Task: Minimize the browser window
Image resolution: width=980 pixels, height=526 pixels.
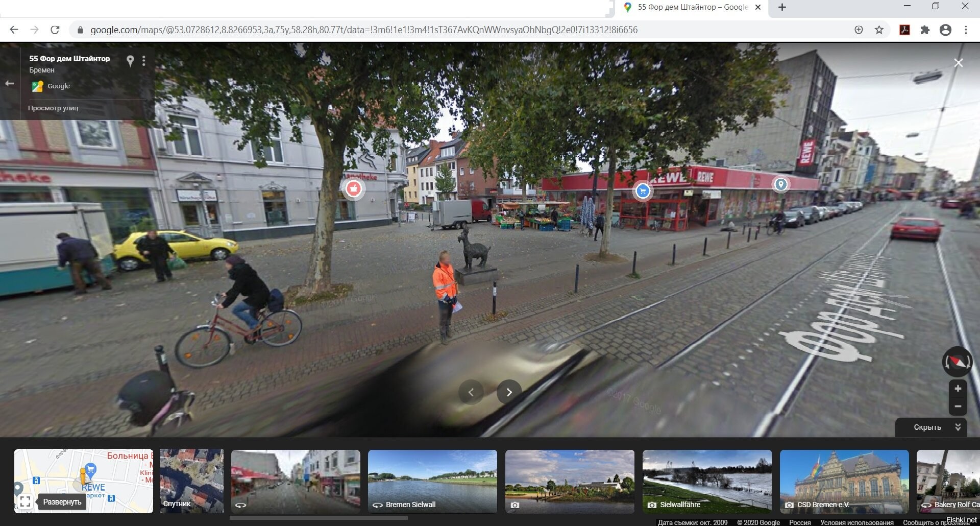Action: pyautogui.click(x=907, y=6)
